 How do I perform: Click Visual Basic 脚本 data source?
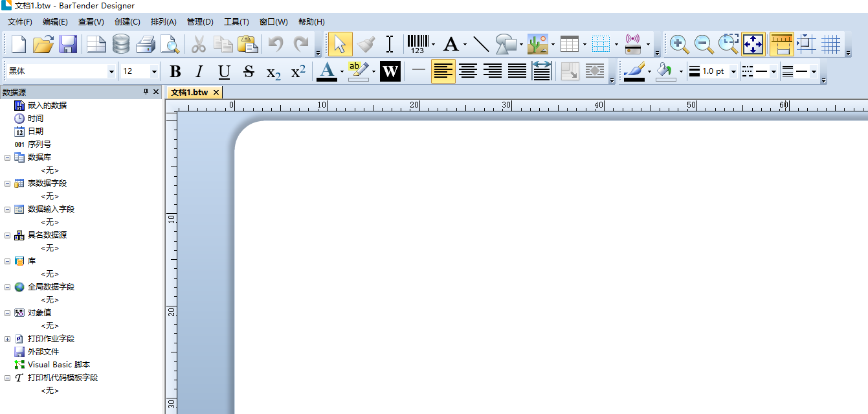pos(58,365)
